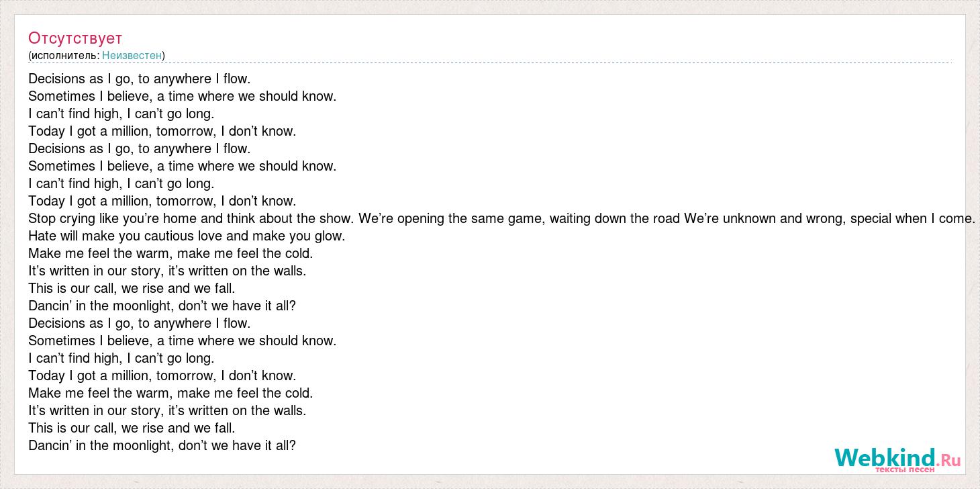Click the исполнитель label text

65,55
